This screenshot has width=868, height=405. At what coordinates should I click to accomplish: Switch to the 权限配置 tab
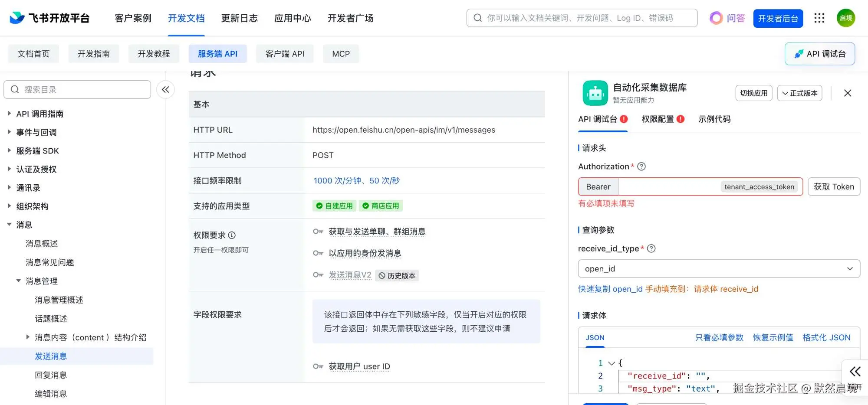coord(658,119)
